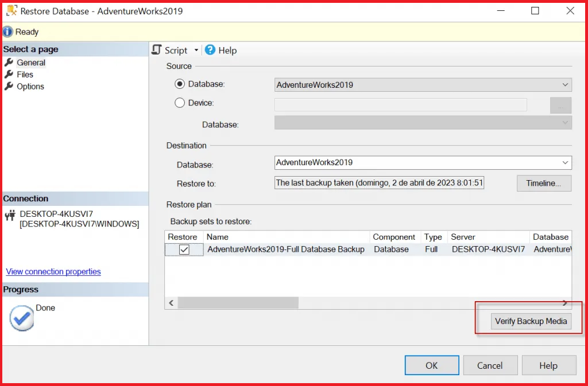Click the Database column header in grid
Screen dimensions: 588x386
coord(551,237)
